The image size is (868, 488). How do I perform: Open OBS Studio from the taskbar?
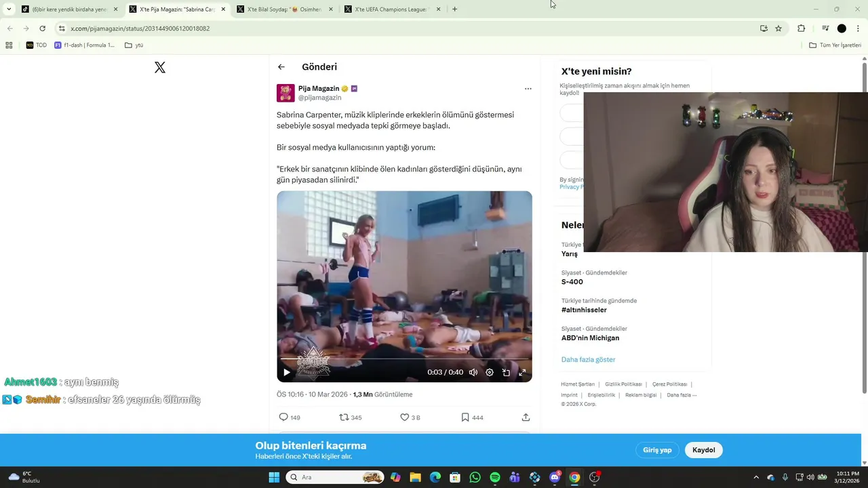(595, 477)
